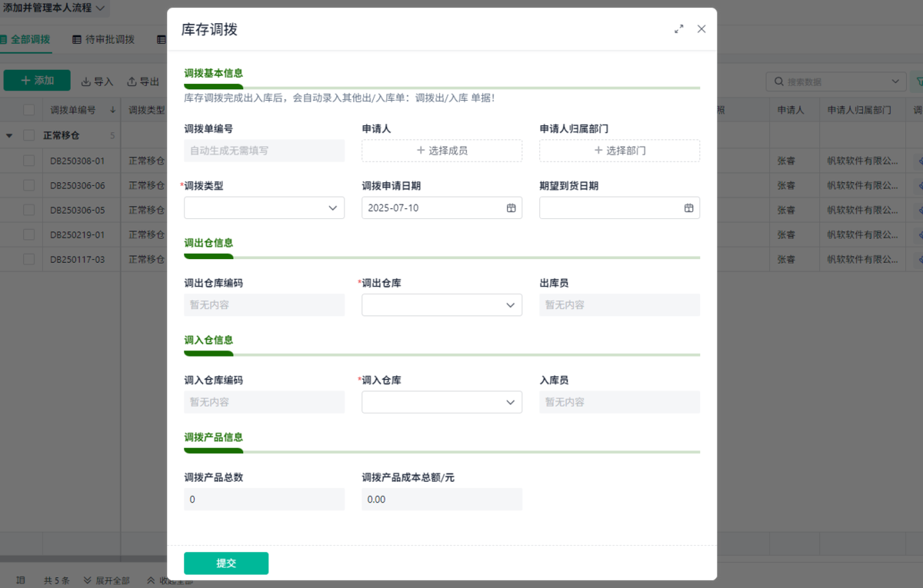The width and height of the screenshot is (923, 588).
Task: Expand the dialog to fullscreen
Action: (678, 29)
